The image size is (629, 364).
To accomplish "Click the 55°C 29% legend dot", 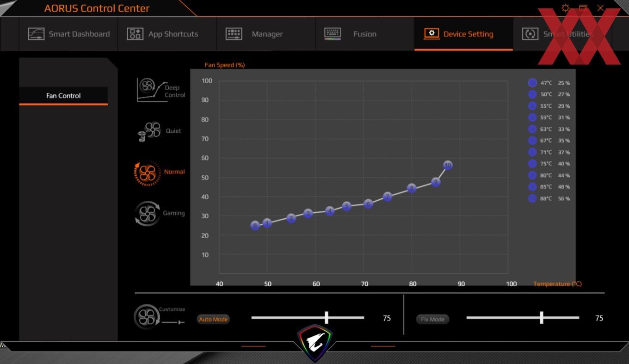I will pos(532,106).
